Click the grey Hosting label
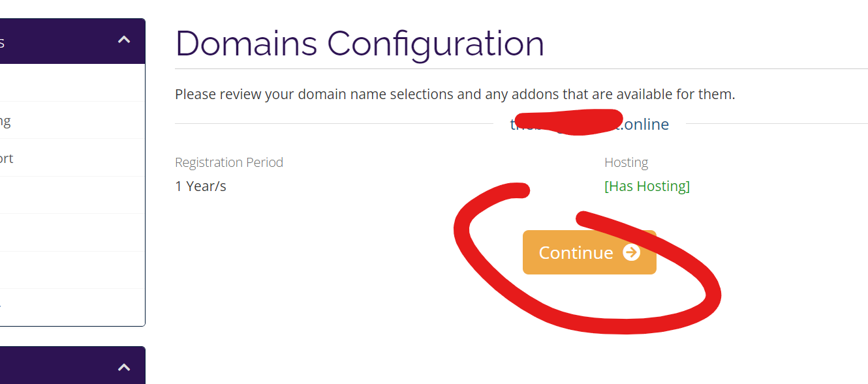Viewport: 868px width, 384px height. pyautogui.click(x=626, y=162)
